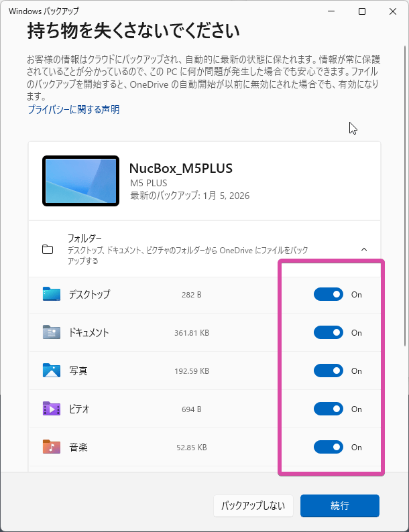Select the NucBox_M5PLUS device name
The height and width of the screenshot is (532, 409).
click(180, 168)
